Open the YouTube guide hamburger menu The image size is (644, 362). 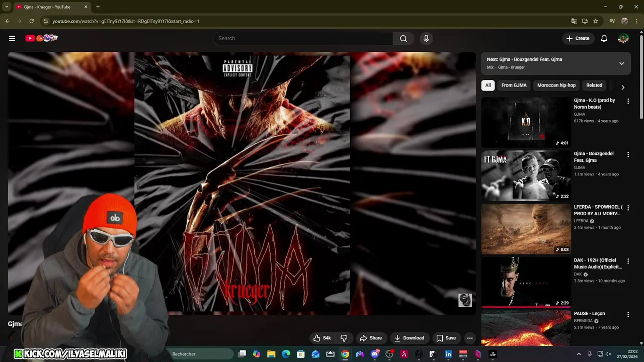12,38
